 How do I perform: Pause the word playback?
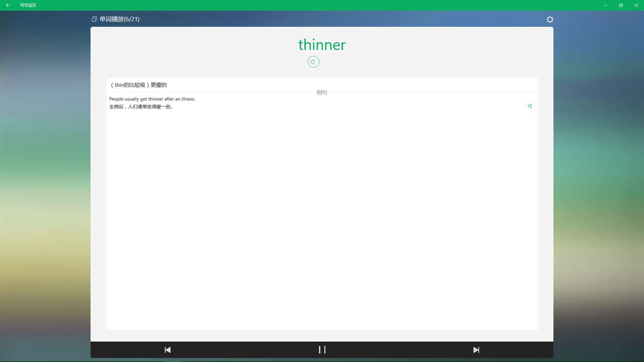coord(322,349)
